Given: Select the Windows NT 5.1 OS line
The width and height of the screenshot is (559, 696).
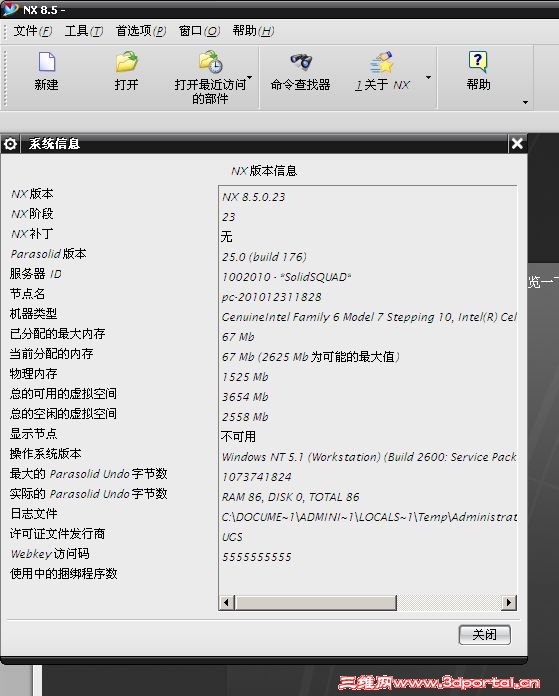Looking at the screenshot, I should click(x=369, y=457).
